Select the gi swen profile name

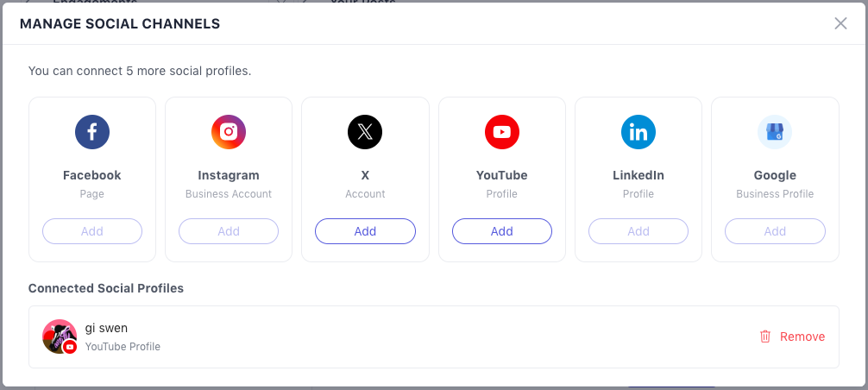click(x=106, y=328)
